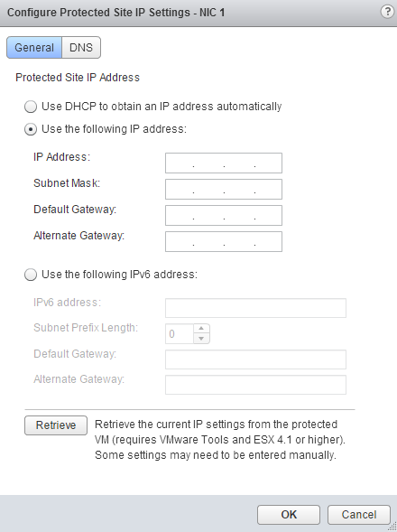Focus the IPv4 Alternate Gateway field
This screenshot has height=532, width=397.
click(x=224, y=241)
